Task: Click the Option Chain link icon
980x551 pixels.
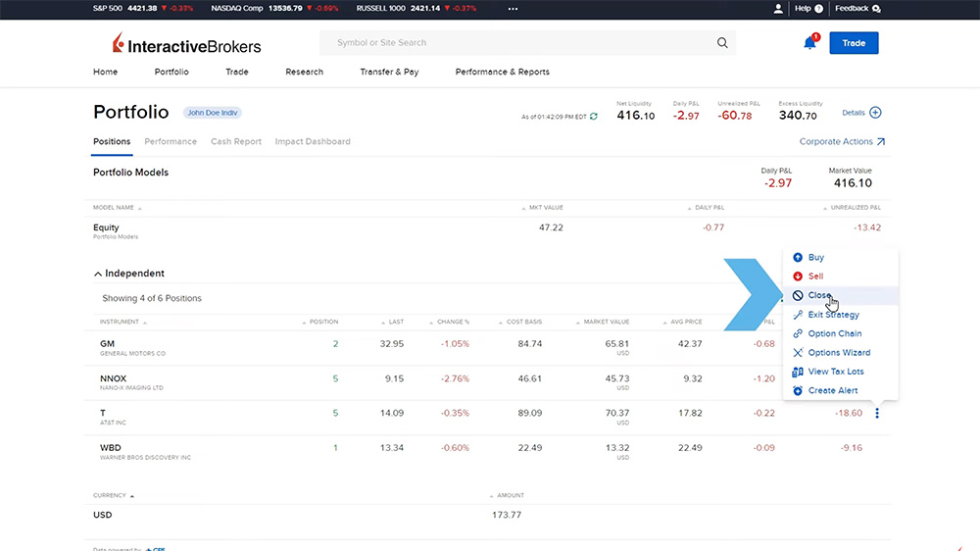Action: click(x=798, y=333)
